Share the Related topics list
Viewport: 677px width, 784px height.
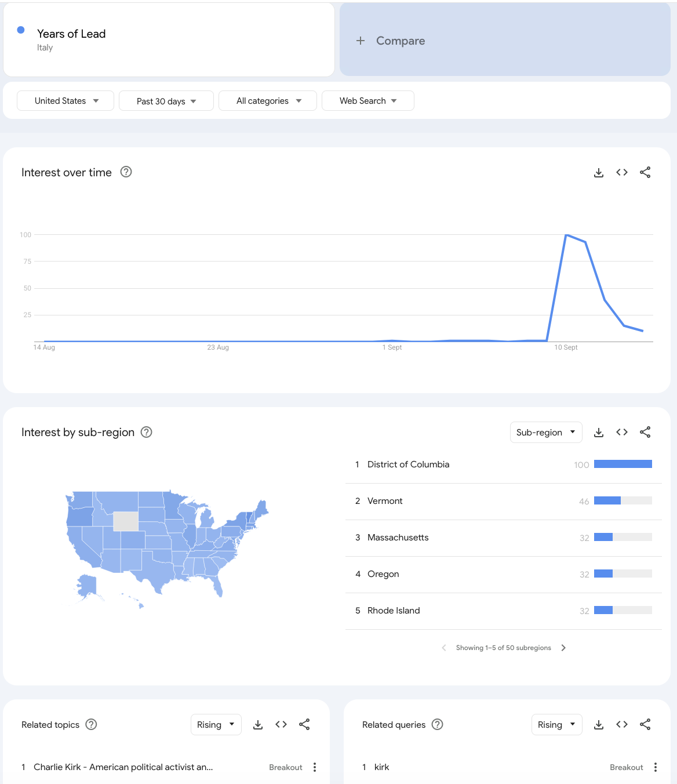pyautogui.click(x=304, y=724)
